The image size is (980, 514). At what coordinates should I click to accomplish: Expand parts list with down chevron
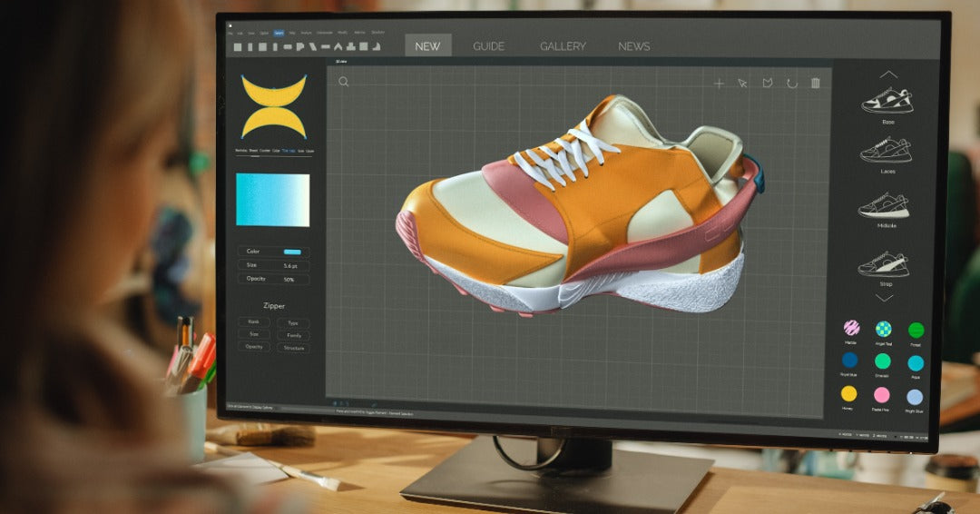click(885, 298)
